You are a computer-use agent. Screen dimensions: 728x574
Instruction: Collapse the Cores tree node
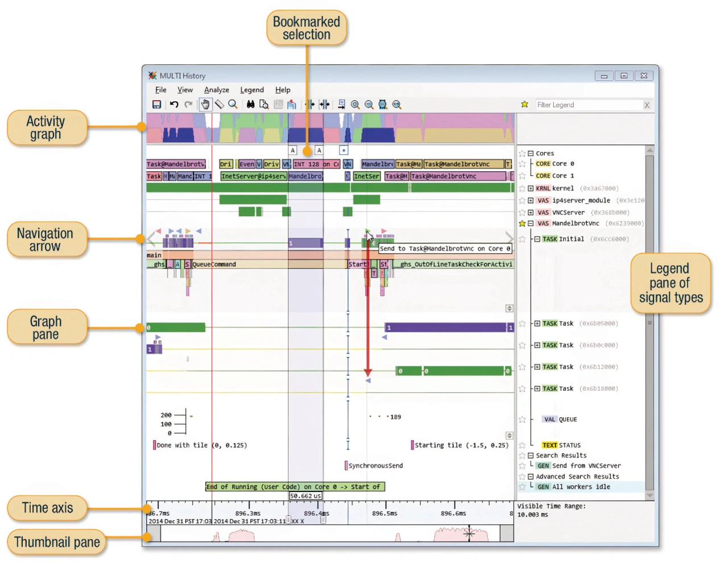pos(530,154)
